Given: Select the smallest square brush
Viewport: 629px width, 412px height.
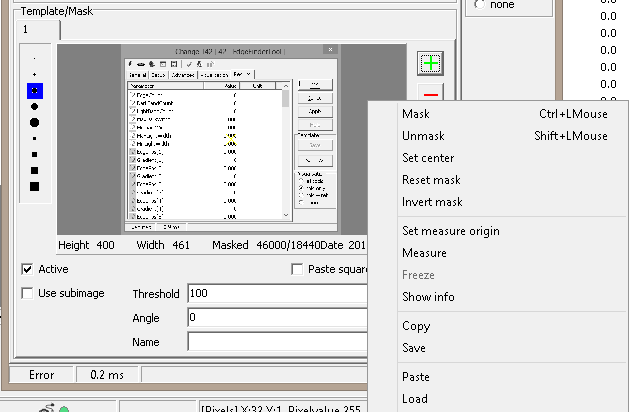Looking at the screenshot, I should pyautogui.click(x=34, y=139).
